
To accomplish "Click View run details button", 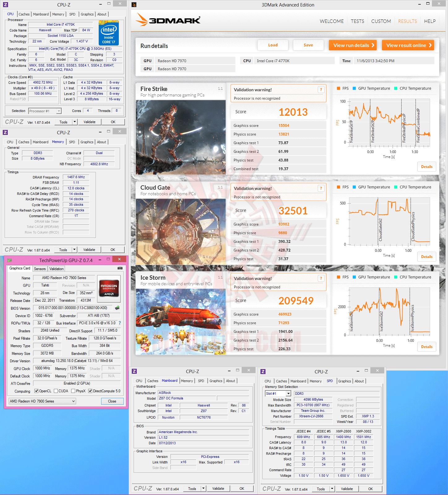I will coord(353,45).
